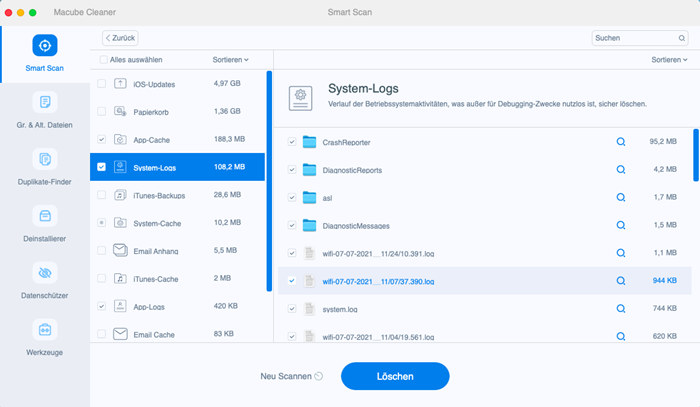
Task: Click the iTunes-Backups category icon
Action: point(120,195)
